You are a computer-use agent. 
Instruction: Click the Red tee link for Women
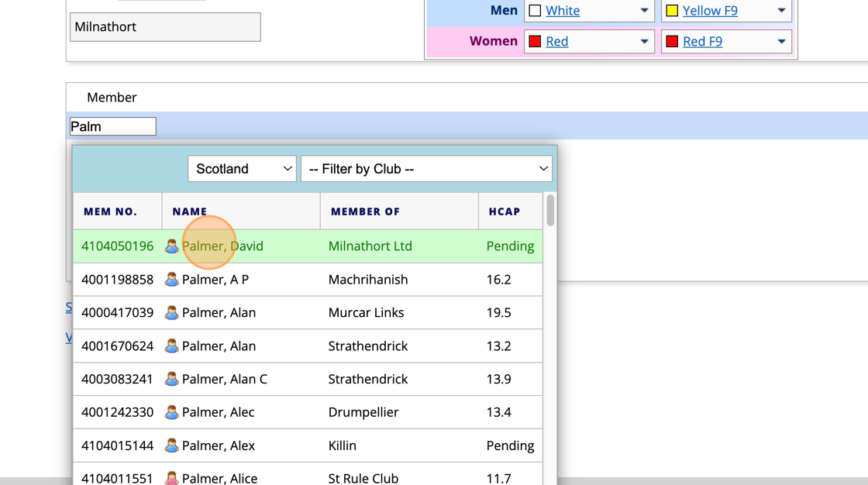tap(557, 42)
